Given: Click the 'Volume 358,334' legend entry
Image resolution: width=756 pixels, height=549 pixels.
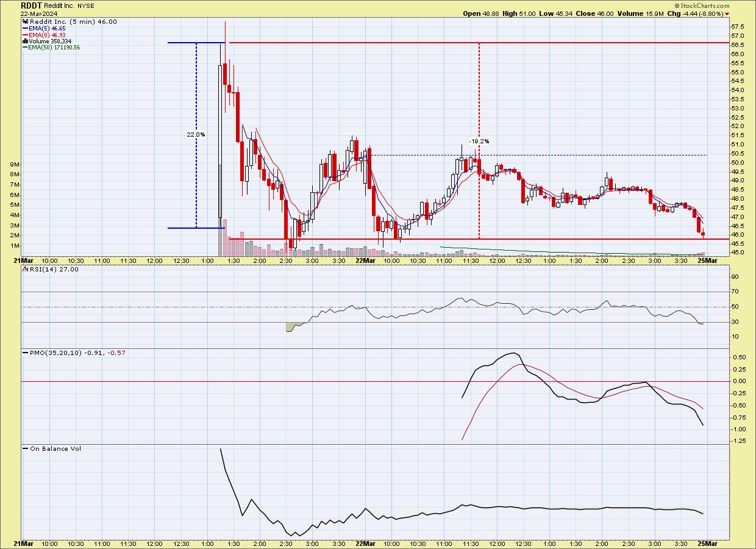Looking at the screenshot, I should (x=49, y=41).
